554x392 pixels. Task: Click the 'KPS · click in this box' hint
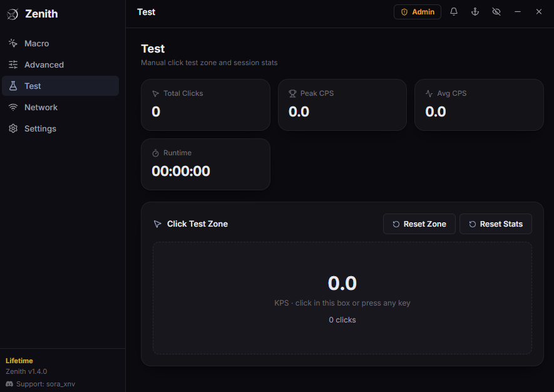point(342,303)
